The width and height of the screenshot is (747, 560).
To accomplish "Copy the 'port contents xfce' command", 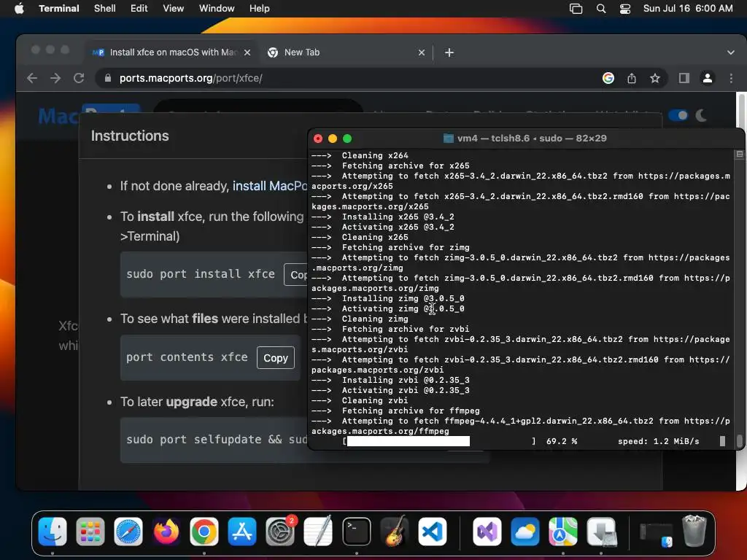I will [x=276, y=357].
